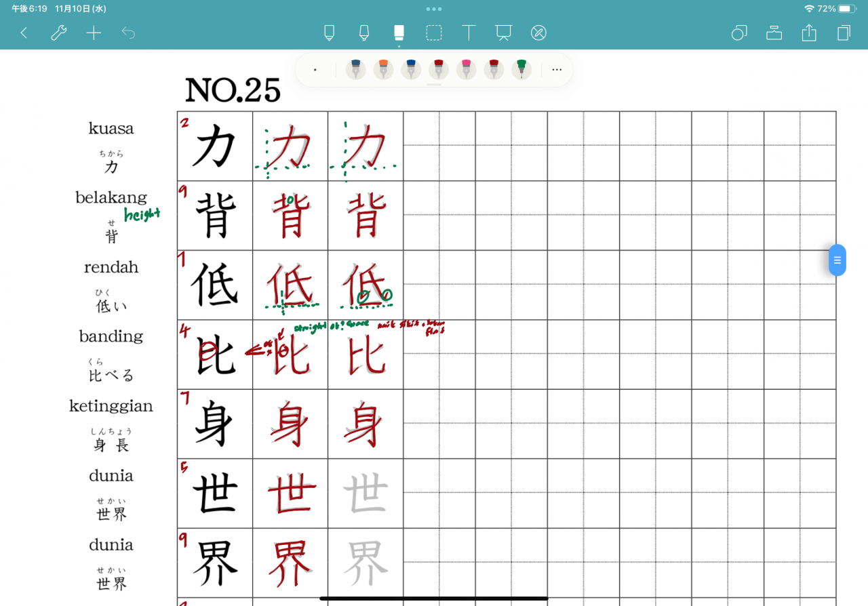Select the Pen tool

coord(330,33)
